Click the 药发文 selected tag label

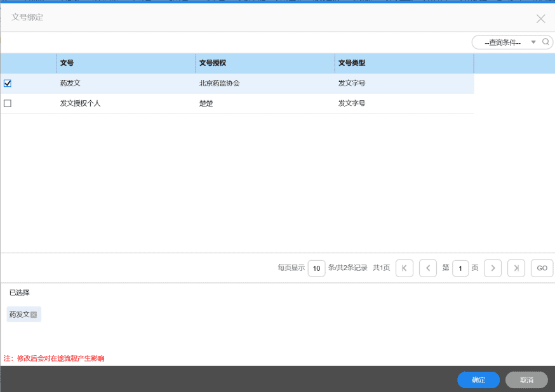pyautogui.click(x=19, y=314)
